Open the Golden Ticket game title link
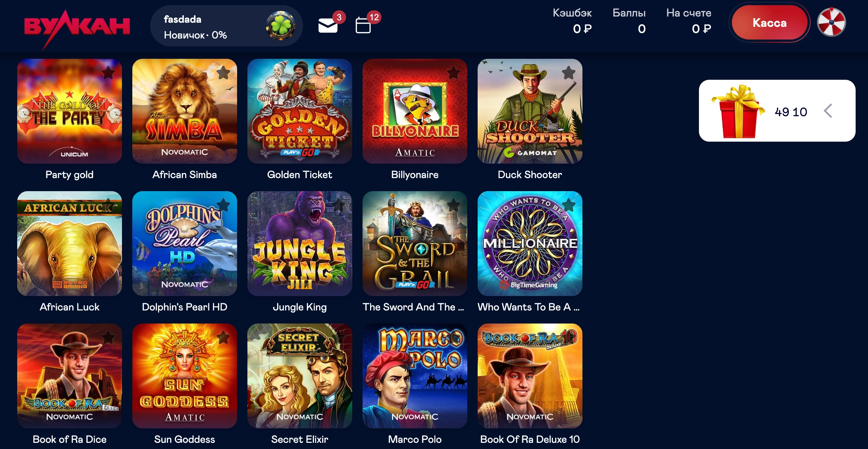Screen dimensions: 868x449 coord(300,175)
